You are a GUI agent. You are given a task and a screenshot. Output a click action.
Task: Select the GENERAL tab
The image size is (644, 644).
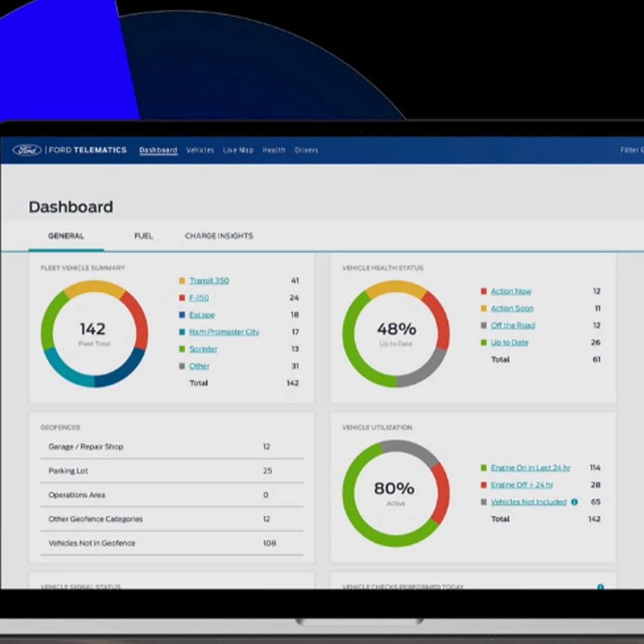(x=66, y=236)
